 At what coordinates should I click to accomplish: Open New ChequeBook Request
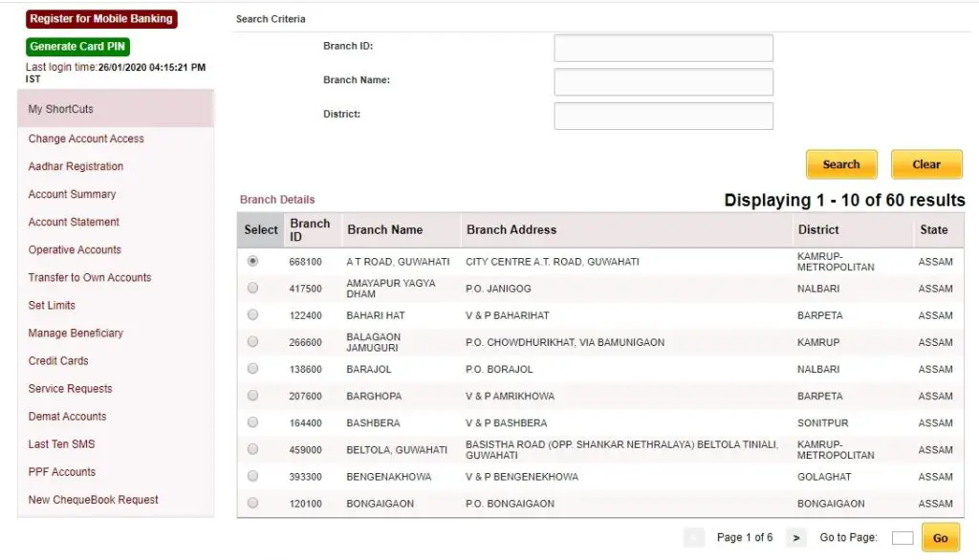(x=93, y=500)
